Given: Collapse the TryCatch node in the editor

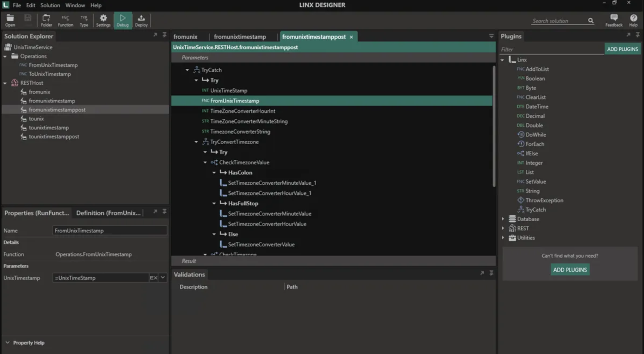Looking at the screenshot, I should 188,70.
